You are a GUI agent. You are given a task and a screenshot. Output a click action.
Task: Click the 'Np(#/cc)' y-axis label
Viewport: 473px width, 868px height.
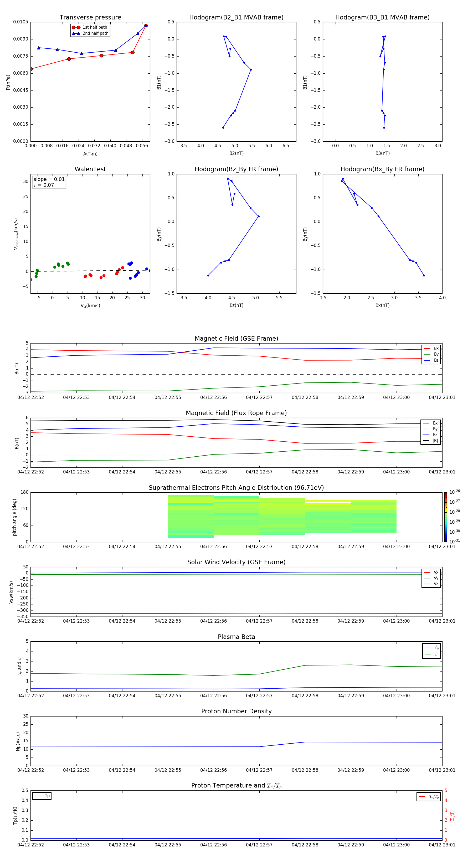coord(18,741)
